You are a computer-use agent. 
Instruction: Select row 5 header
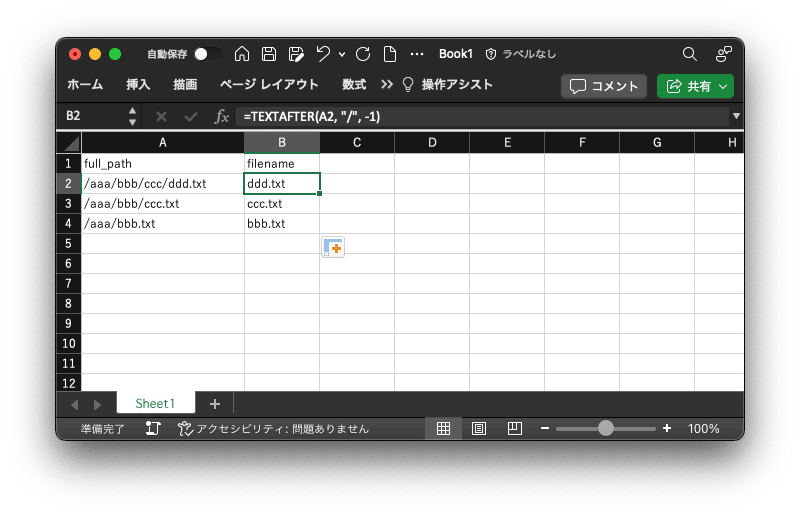[68, 243]
